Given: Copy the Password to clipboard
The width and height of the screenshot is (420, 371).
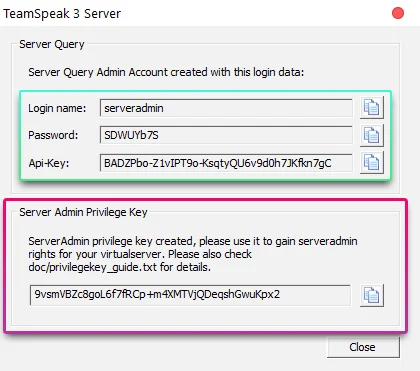Looking at the screenshot, I should 372,135.
